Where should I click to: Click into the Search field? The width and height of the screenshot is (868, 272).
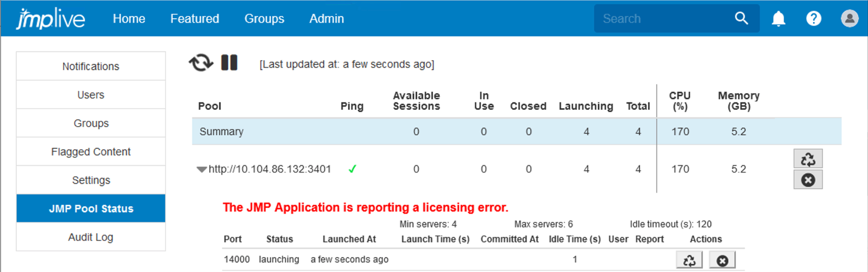[663, 19]
